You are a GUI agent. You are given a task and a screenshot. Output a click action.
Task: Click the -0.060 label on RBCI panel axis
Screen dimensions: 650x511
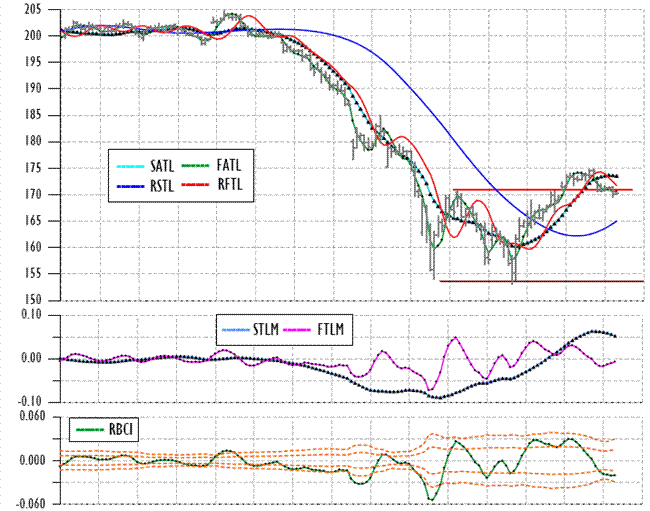(x=26, y=504)
